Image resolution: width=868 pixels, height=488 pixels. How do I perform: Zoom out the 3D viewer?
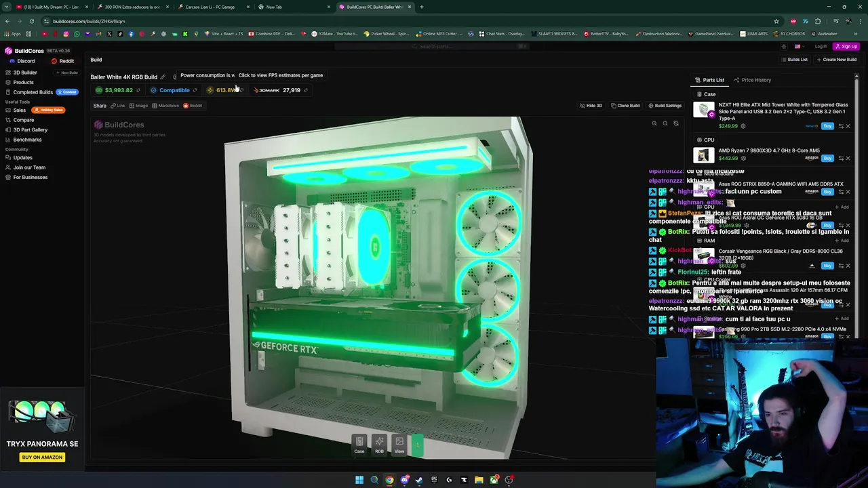click(665, 123)
